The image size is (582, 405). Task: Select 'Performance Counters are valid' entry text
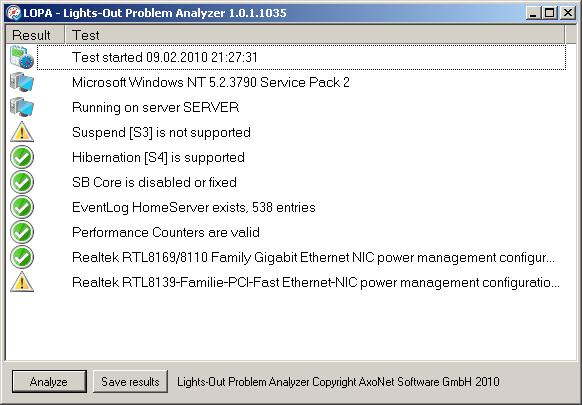[x=166, y=232]
